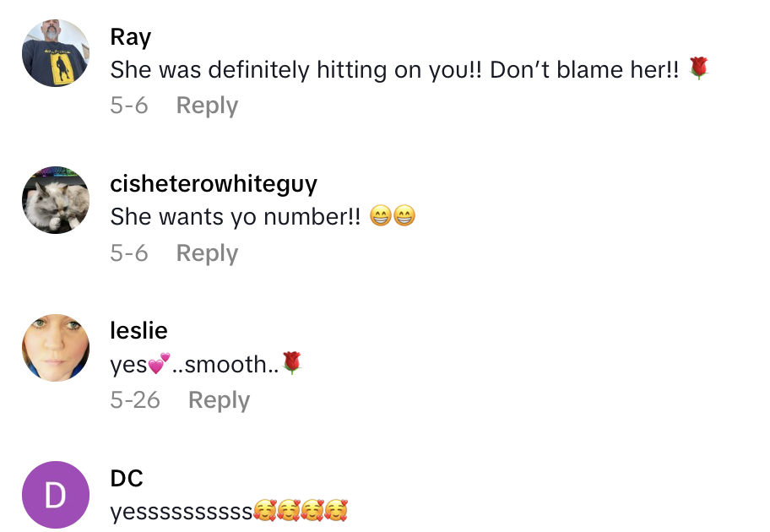Tap the "yesssssssssss" comment text
Image resolution: width=770 pixels, height=532 pixels.
pyautogui.click(x=182, y=512)
